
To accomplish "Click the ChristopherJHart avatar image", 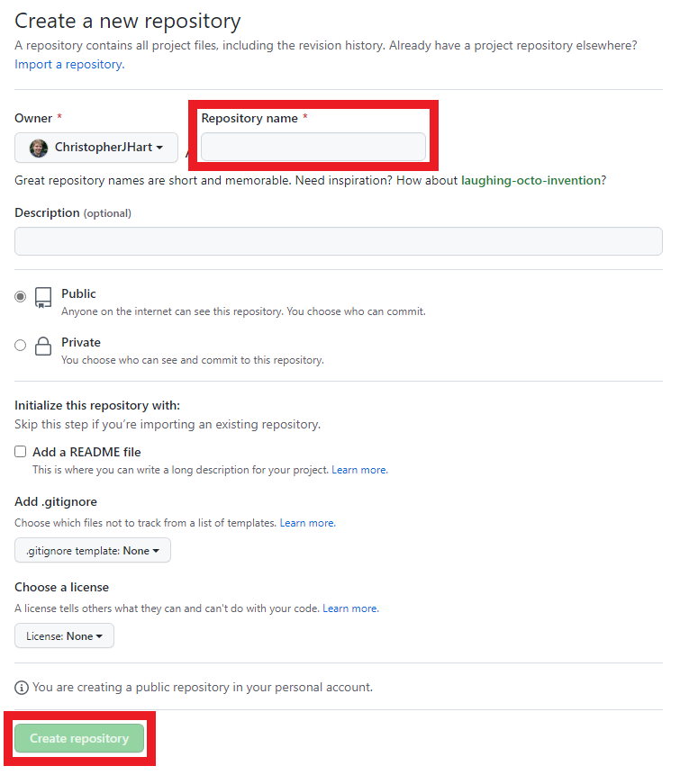I will click(x=39, y=148).
